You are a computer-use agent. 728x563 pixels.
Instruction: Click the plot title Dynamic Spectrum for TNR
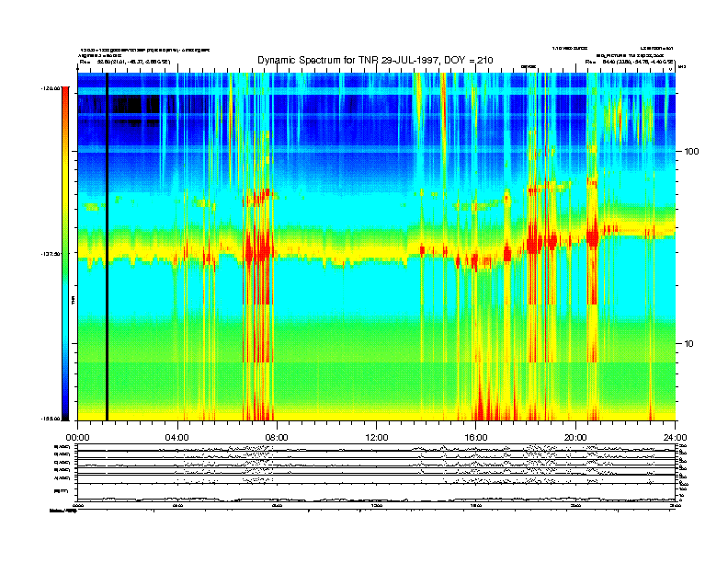[x=374, y=60]
